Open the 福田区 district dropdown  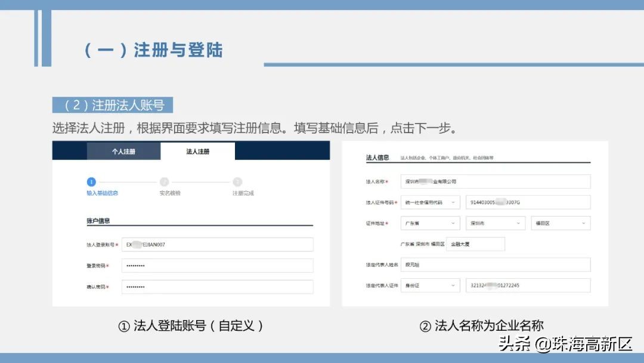click(x=561, y=223)
